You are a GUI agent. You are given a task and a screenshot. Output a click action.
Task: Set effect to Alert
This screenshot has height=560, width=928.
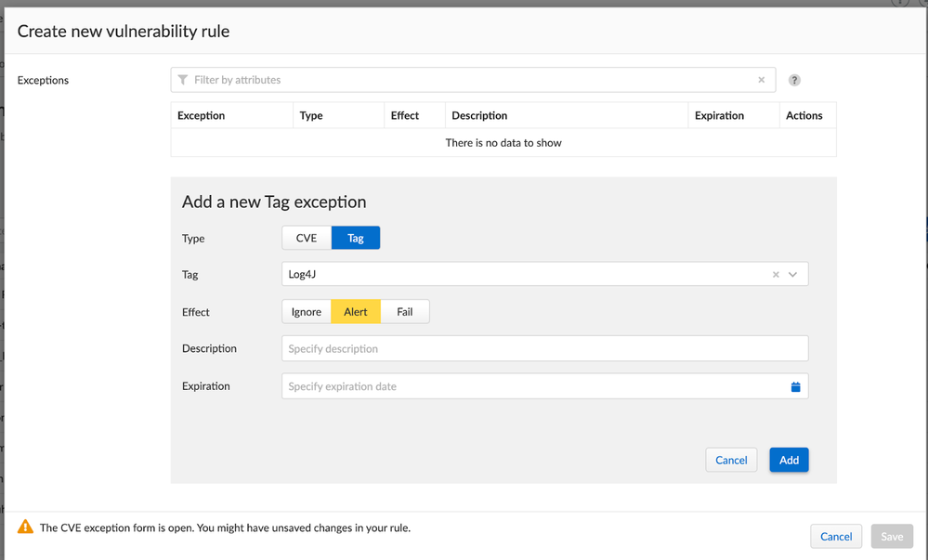356,312
